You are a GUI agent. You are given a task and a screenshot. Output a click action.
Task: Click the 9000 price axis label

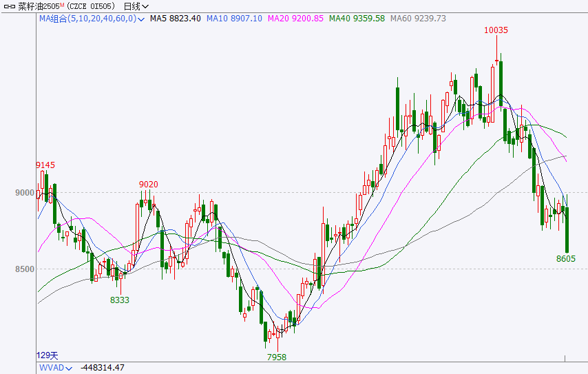tap(24, 193)
